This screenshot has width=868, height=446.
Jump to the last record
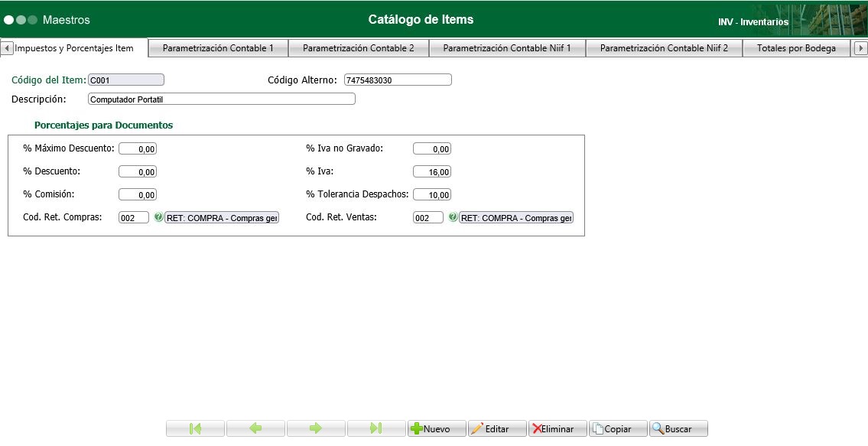click(376, 428)
